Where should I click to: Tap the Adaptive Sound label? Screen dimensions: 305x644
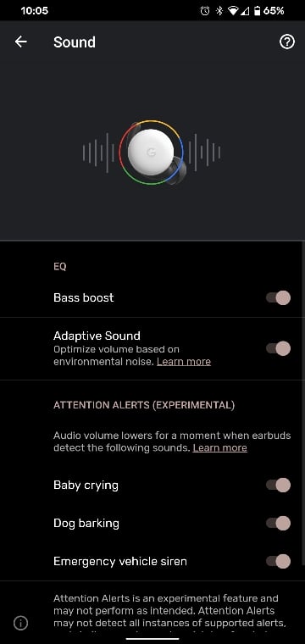pyautogui.click(x=97, y=336)
